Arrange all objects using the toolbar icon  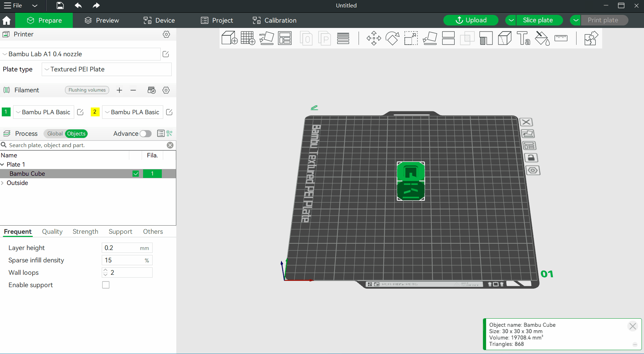coord(285,38)
